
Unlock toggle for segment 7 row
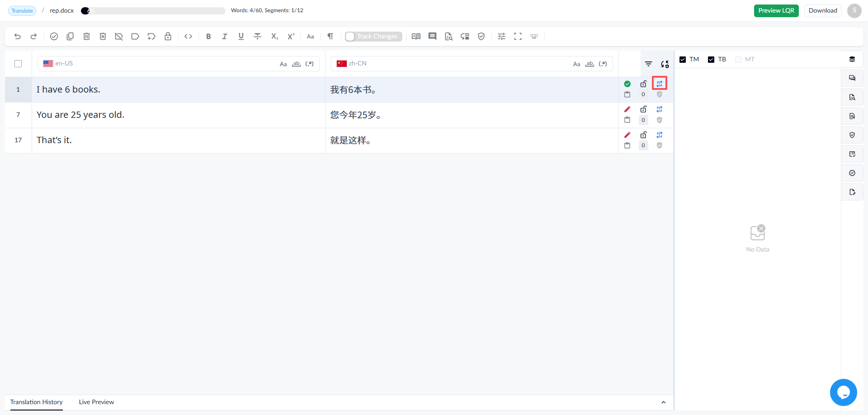pyautogui.click(x=643, y=109)
